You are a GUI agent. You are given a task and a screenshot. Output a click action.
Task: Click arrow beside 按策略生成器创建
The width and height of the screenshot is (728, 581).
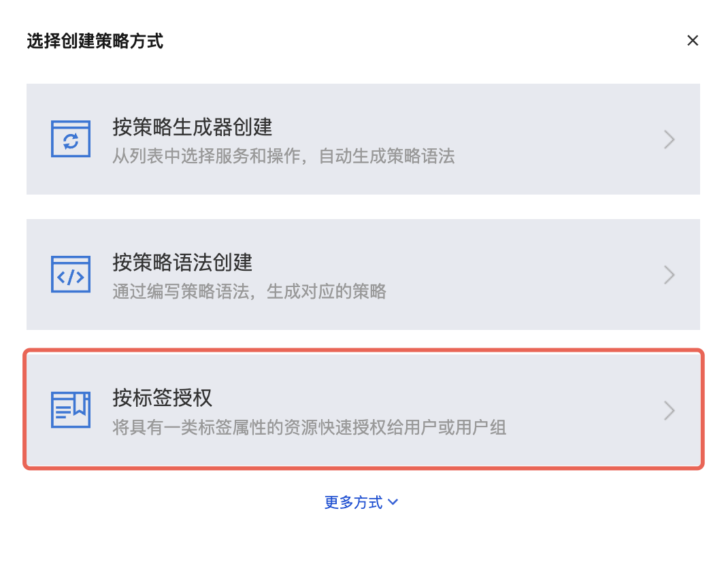click(669, 139)
